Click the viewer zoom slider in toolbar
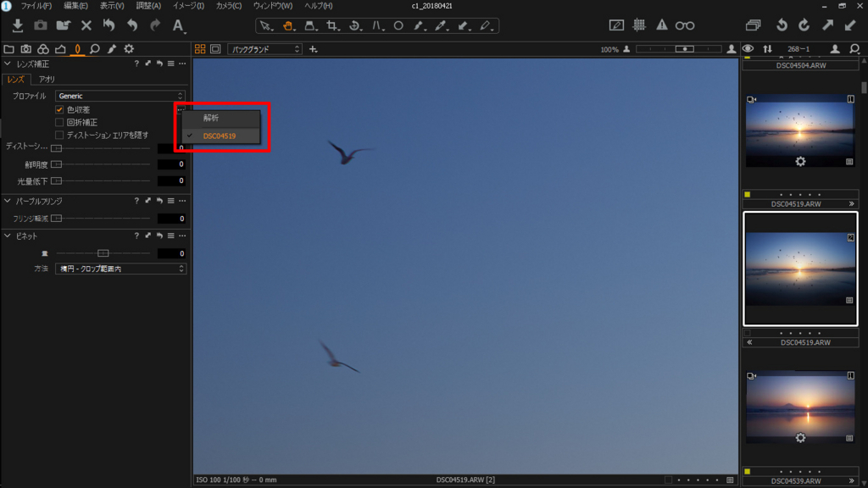 point(679,49)
